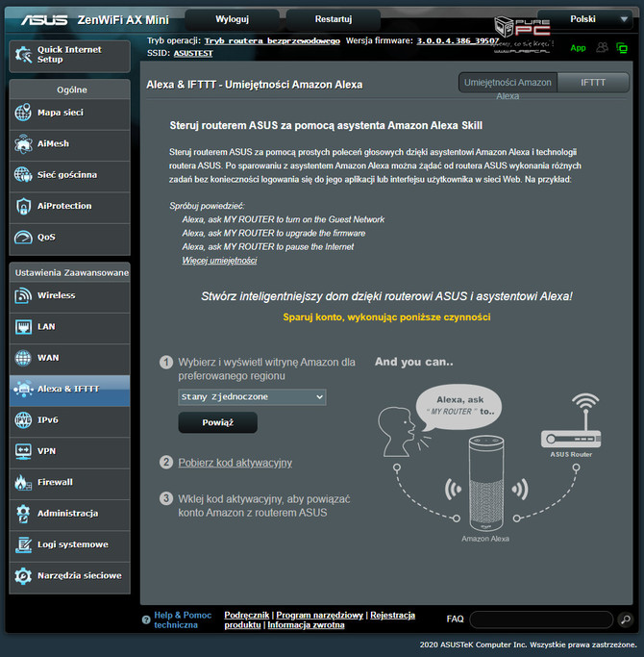This screenshot has height=657, width=644.
Task: Click the Logi systemowe notepad icon
Action: click(23, 544)
